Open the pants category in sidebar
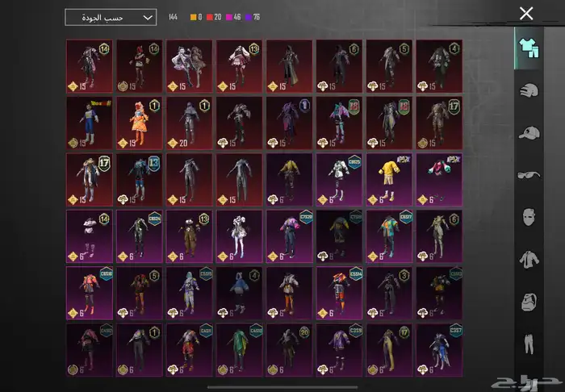This screenshot has width=565, height=392. pyautogui.click(x=529, y=344)
